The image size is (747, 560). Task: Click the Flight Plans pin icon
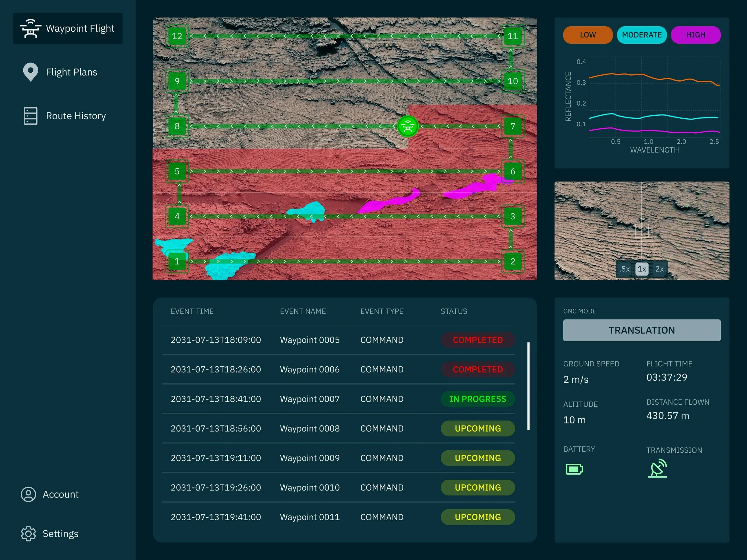[x=30, y=72]
